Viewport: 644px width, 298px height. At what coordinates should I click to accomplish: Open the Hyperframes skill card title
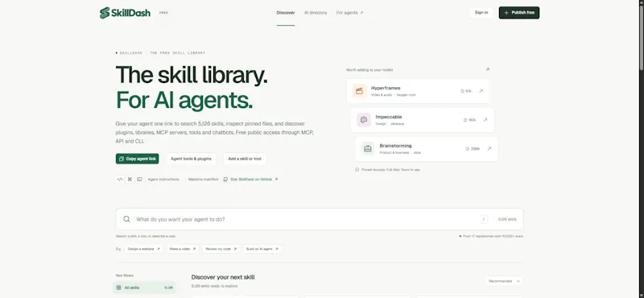click(x=386, y=88)
